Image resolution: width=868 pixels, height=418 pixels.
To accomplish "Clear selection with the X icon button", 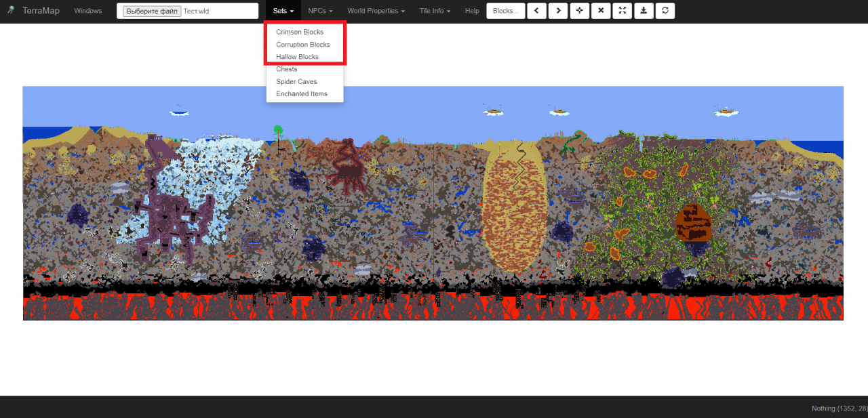I will (601, 11).
